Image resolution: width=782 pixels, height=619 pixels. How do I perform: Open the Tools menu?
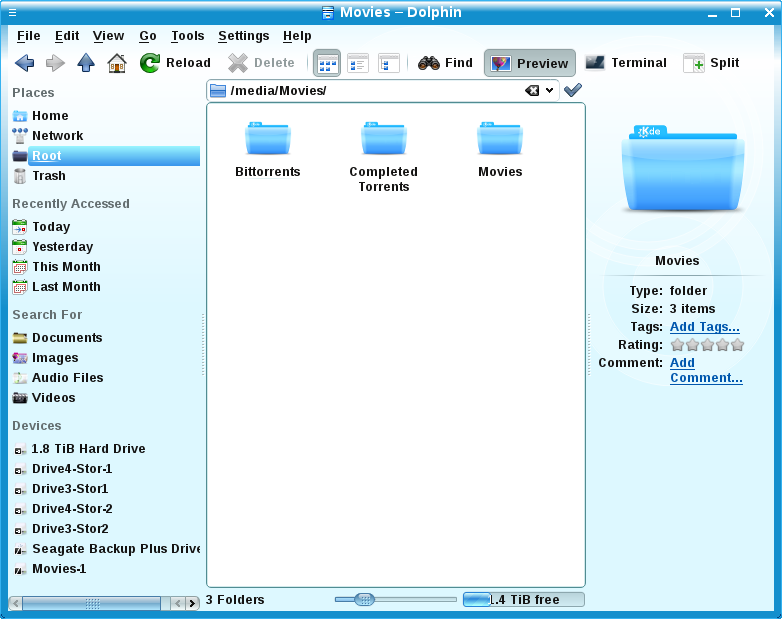pyautogui.click(x=187, y=36)
